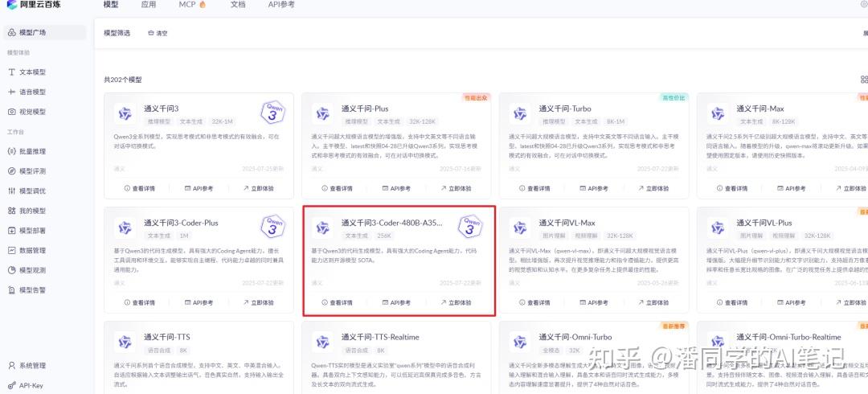
Task: Click 查看详情 on the 通义千问VL-Max card
Action: coord(535,302)
